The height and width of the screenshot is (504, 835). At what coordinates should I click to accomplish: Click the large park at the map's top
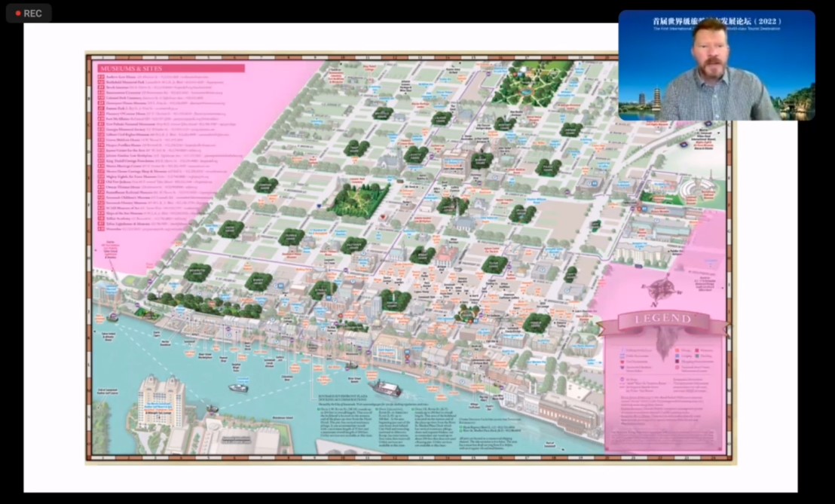pyautogui.click(x=531, y=84)
